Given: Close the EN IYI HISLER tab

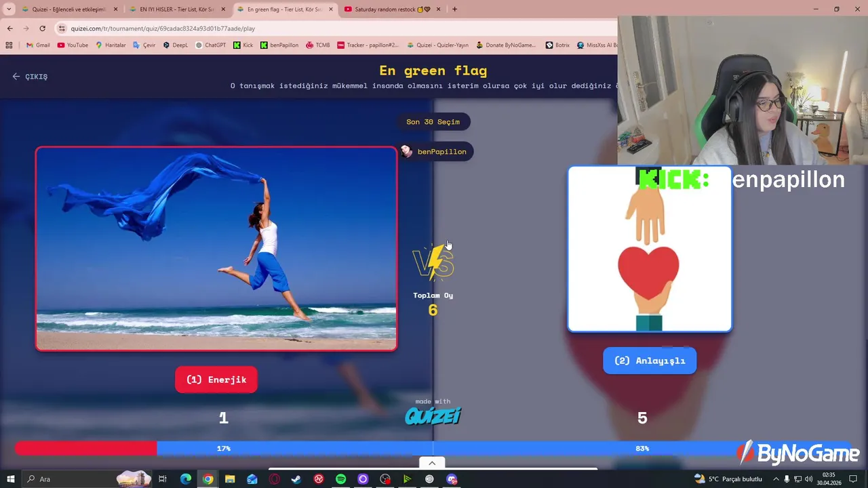Looking at the screenshot, I should (x=223, y=9).
